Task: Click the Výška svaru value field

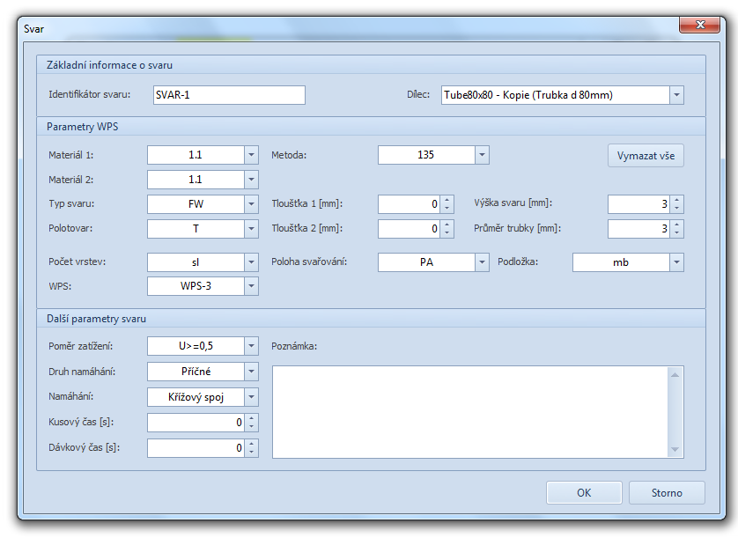Action: coord(639,203)
